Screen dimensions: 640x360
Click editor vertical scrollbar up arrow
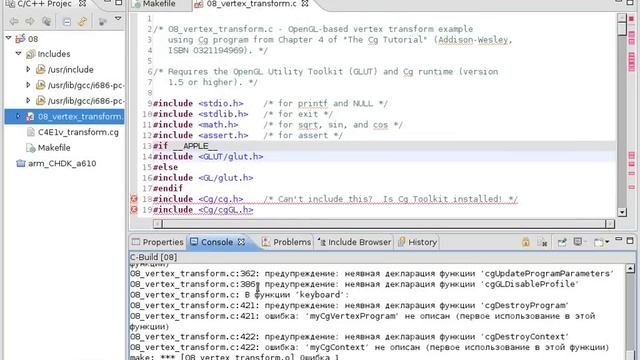click(x=622, y=18)
